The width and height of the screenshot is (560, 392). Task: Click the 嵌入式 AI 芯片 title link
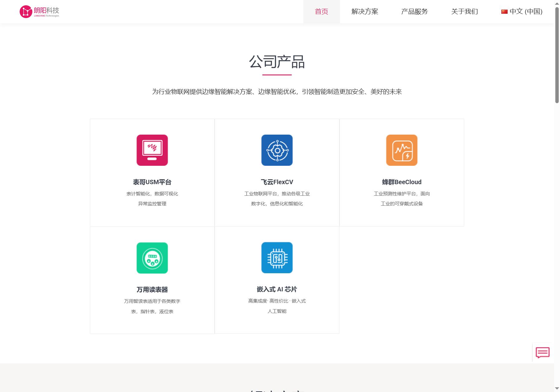click(x=277, y=289)
